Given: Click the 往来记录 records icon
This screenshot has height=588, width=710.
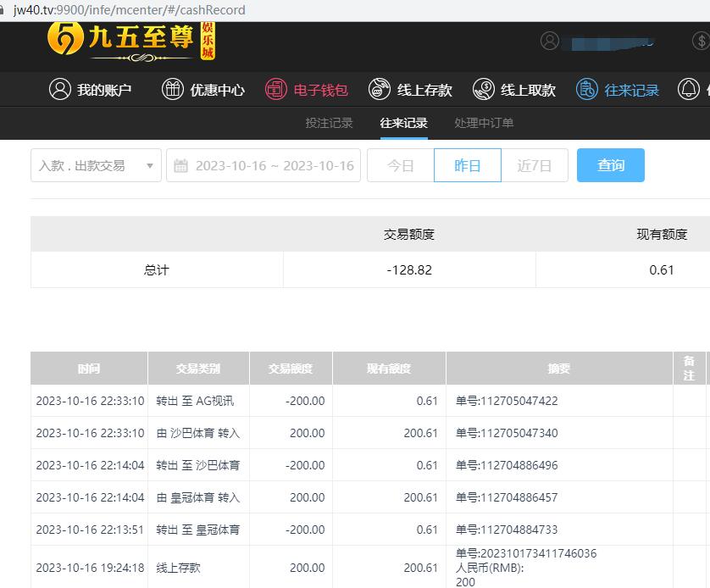Looking at the screenshot, I should tap(587, 89).
